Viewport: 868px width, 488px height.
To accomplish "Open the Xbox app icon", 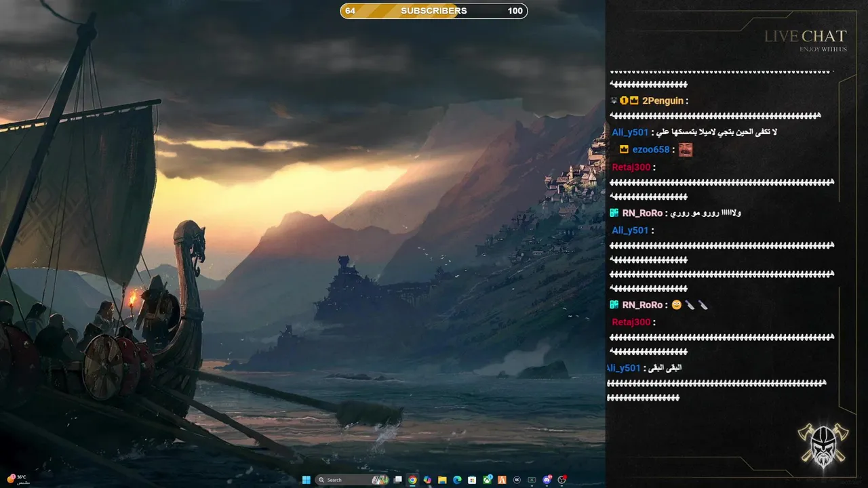I will pyautogui.click(x=488, y=480).
